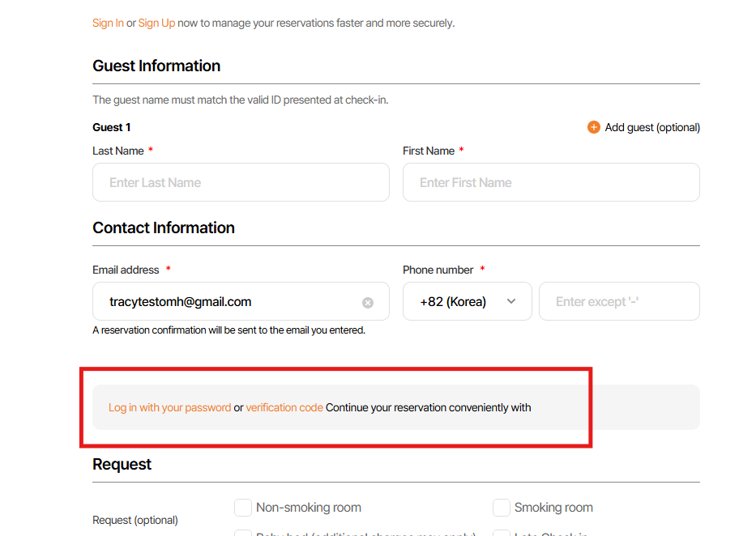Click 'Add guest (optional)' text
The height and width of the screenshot is (536, 756).
point(652,127)
